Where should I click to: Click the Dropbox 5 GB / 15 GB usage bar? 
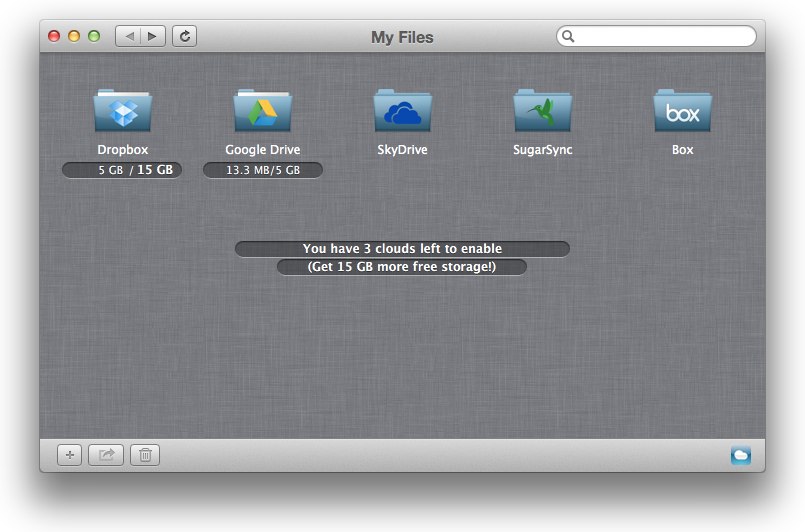122,170
